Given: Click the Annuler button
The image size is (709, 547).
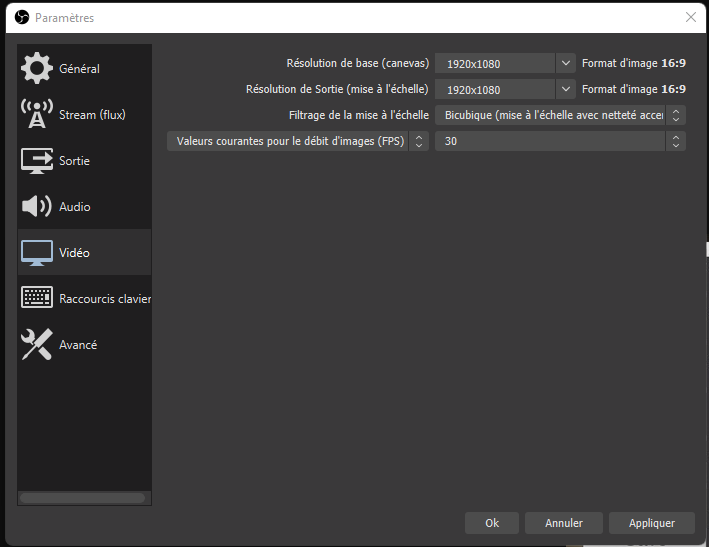Looking at the screenshot, I should pos(564,523).
